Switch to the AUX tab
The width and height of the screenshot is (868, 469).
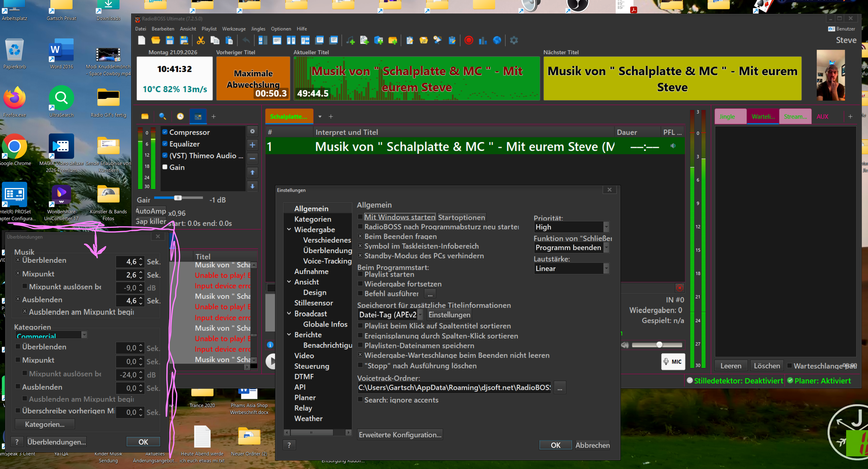coord(822,117)
